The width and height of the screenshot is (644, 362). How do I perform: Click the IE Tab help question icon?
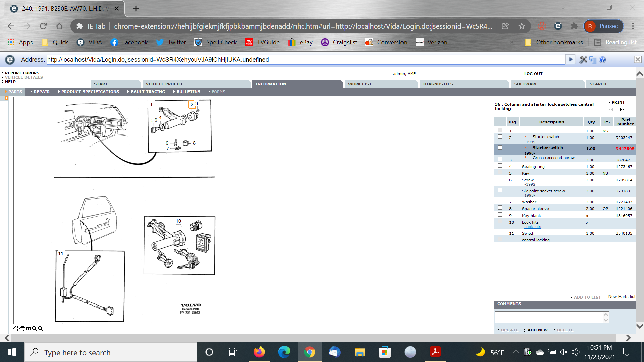click(602, 60)
